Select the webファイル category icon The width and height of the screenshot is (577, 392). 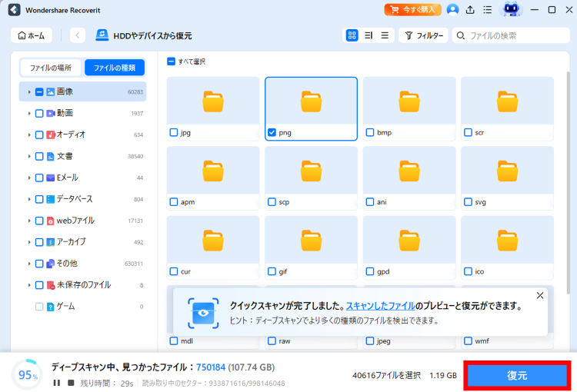pos(51,221)
